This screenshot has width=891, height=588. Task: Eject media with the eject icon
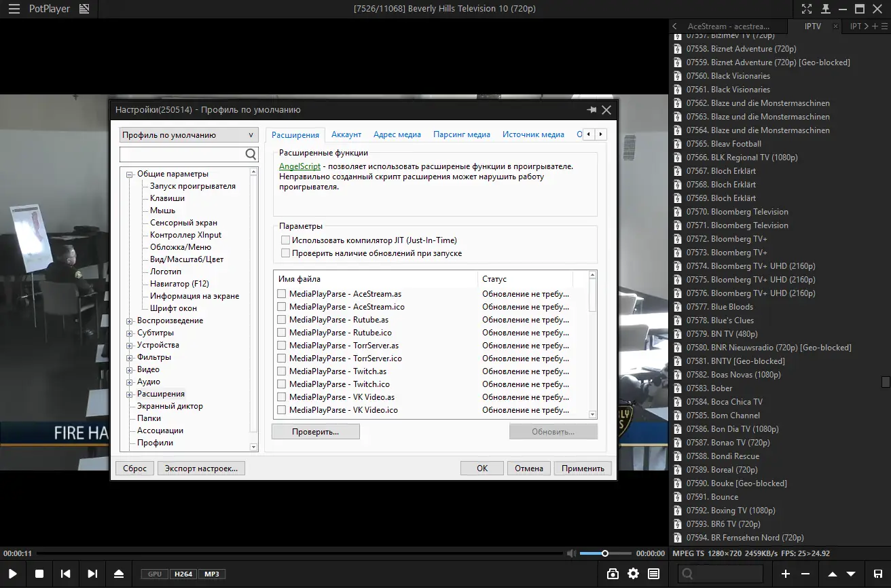coord(119,574)
